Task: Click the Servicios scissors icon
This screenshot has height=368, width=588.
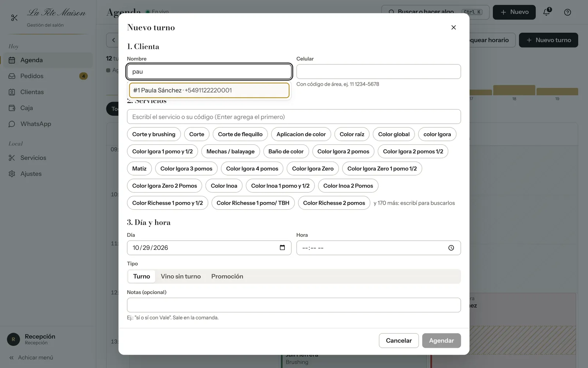Action: tap(12, 158)
